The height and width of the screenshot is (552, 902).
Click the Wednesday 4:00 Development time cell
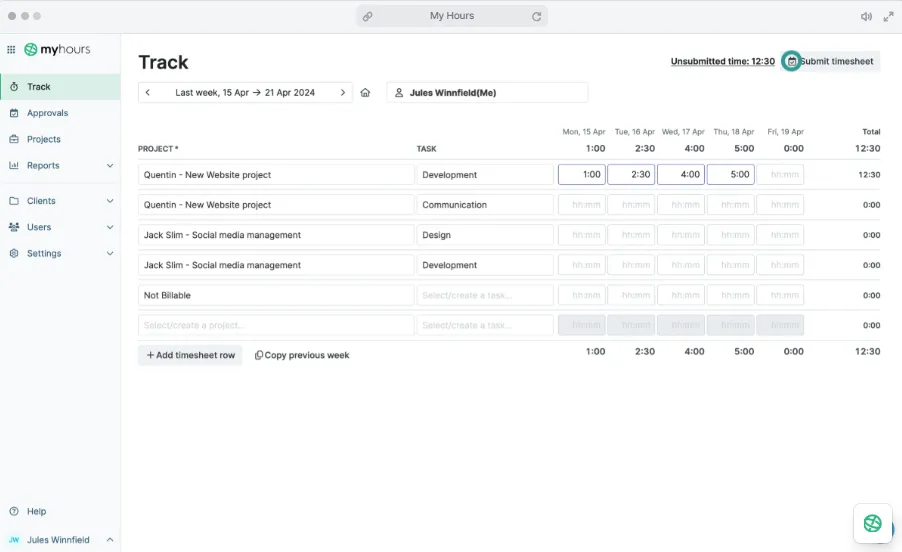pyautogui.click(x=681, y=175)
